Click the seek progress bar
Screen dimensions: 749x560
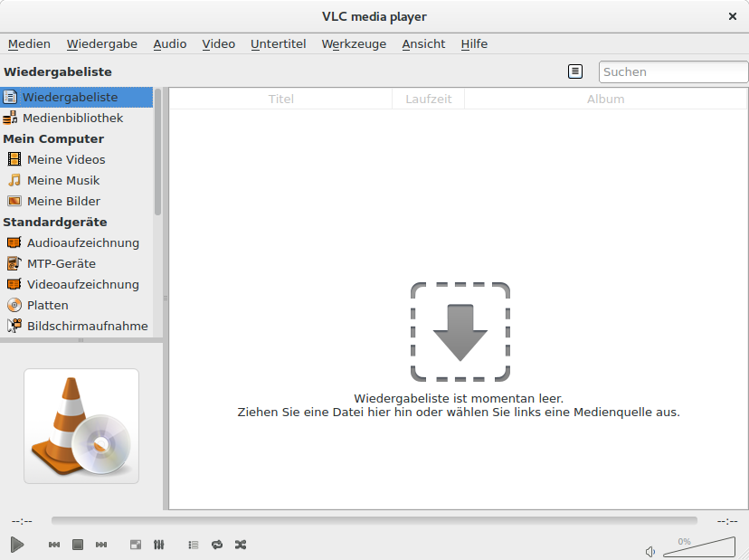[x=374, y=520]
